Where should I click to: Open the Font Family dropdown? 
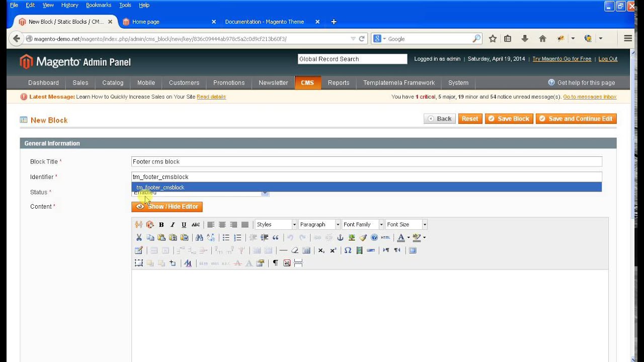coord(363,225)
